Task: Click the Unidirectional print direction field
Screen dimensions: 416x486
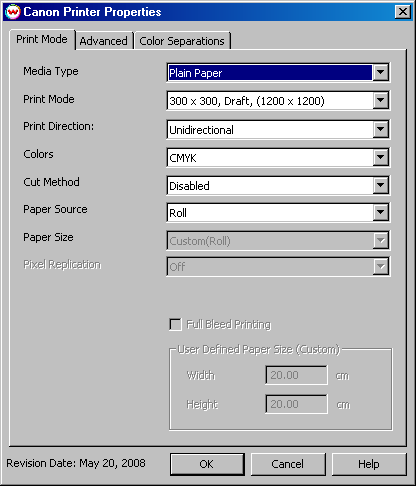Action: point(270,130)
